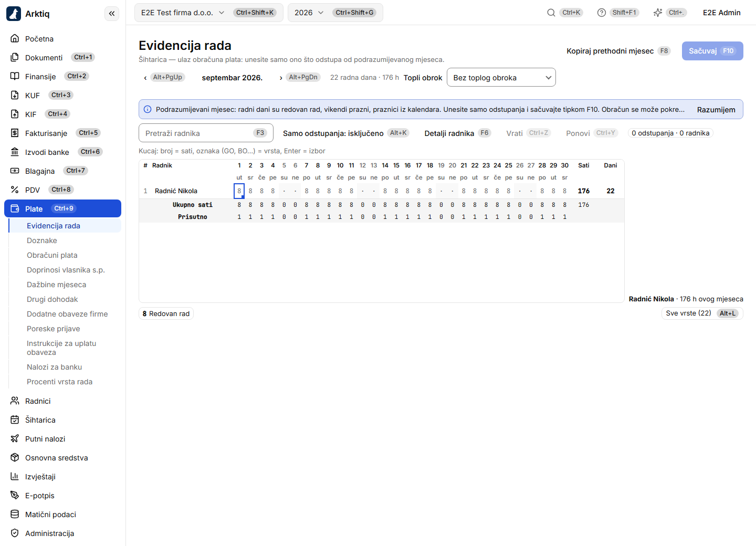Go to previous month arrow
Screen dimensions: 756x546
click(x=145, y=78)
